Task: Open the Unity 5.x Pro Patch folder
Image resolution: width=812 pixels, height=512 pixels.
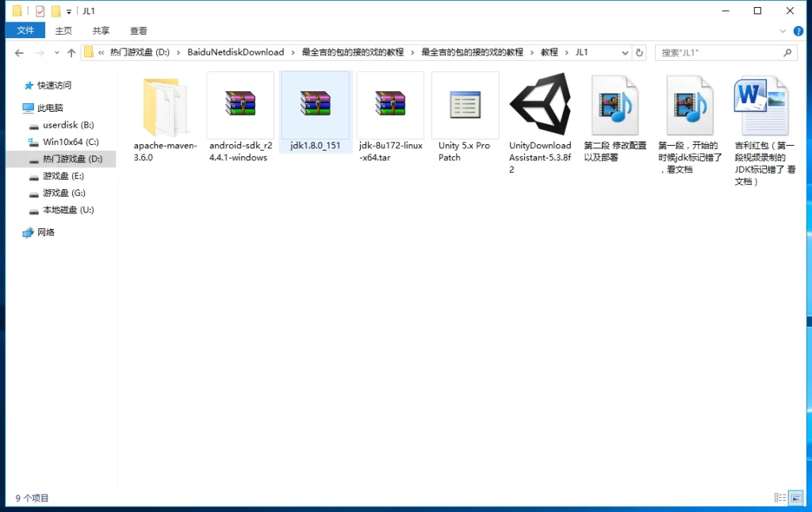Action: [465, 105]
